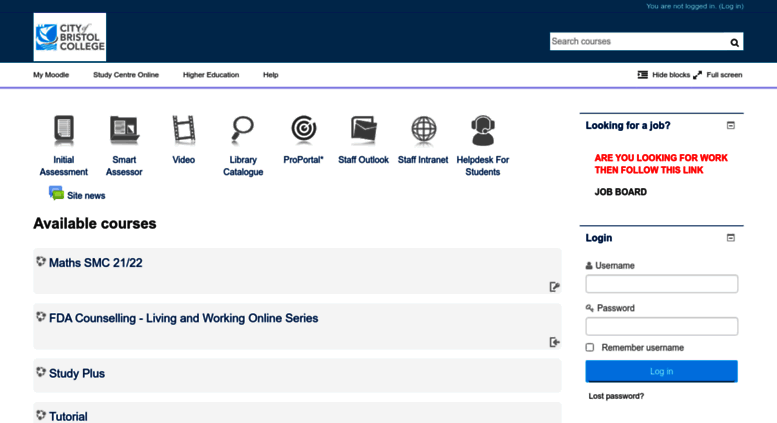Open Staff Outlook mail icon

(x=363, y=130)
